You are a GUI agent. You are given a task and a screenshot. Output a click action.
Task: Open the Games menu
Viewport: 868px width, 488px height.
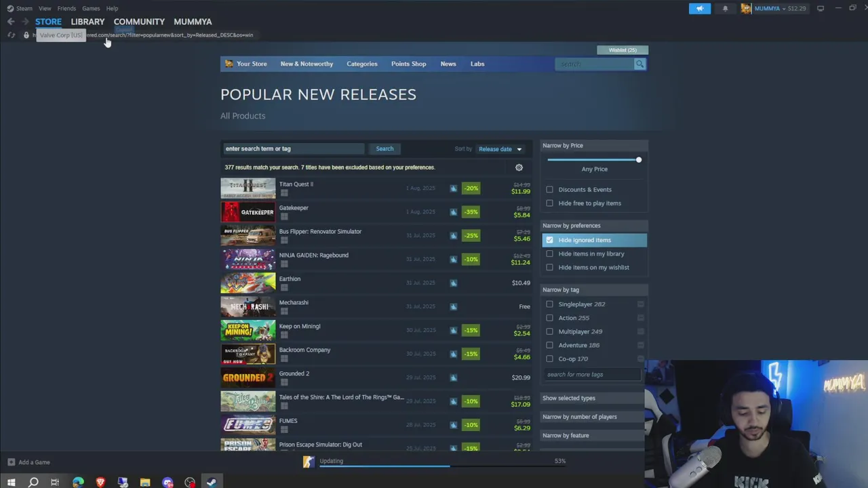coord(91,9)
